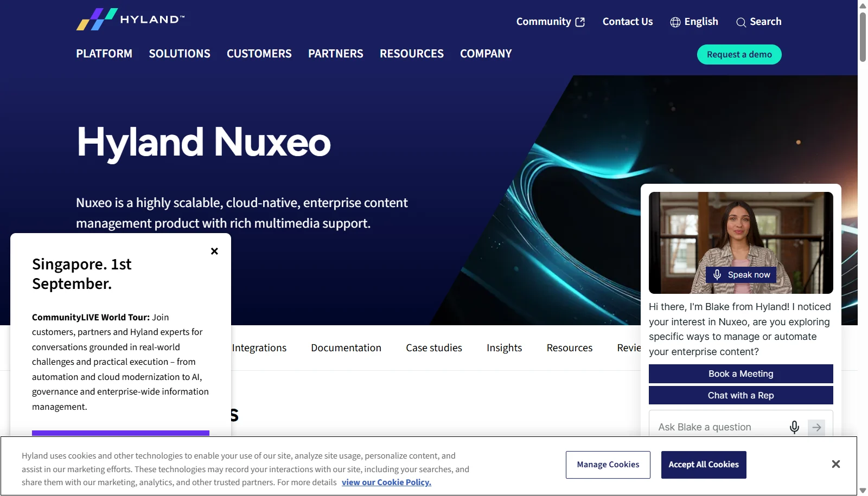The image size is (868, 496).
Task: Send question with arrow icon
Action: click(x=816, y=427)
